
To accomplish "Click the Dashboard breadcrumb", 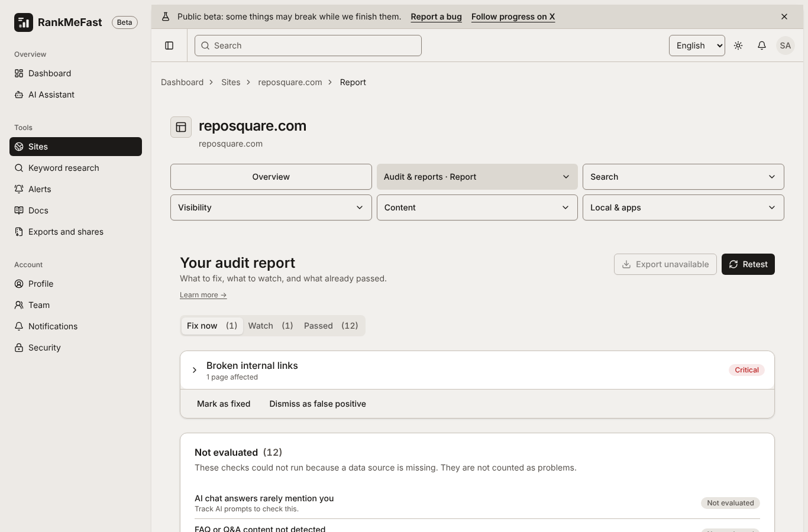I will pyautogui.click(x=182, y=82).
